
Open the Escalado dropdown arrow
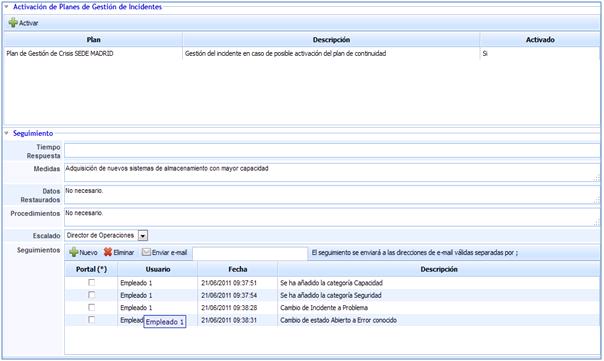pos(143,235)
